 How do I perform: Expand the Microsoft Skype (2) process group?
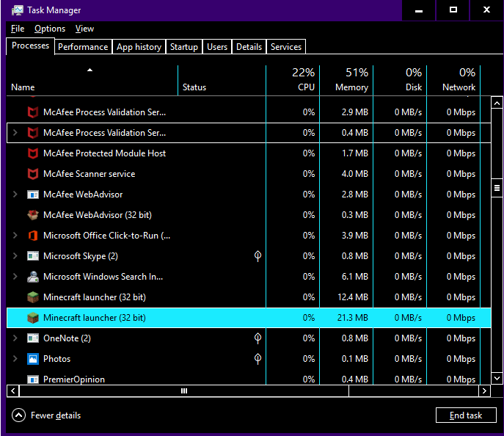pos(15,256)
